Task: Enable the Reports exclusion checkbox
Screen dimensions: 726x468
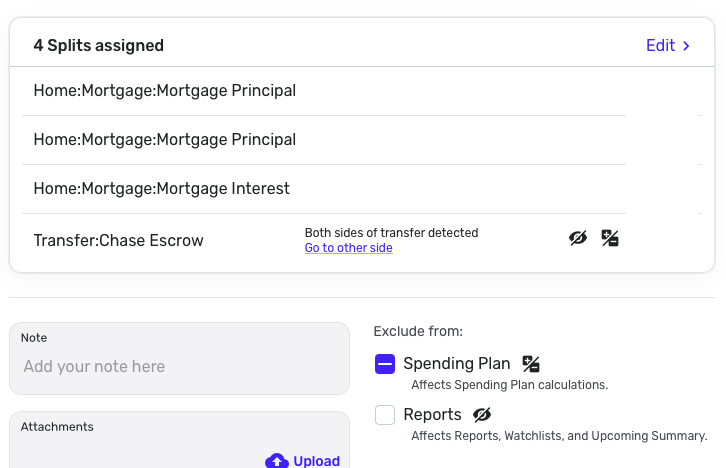Action: tap(385, 415)
